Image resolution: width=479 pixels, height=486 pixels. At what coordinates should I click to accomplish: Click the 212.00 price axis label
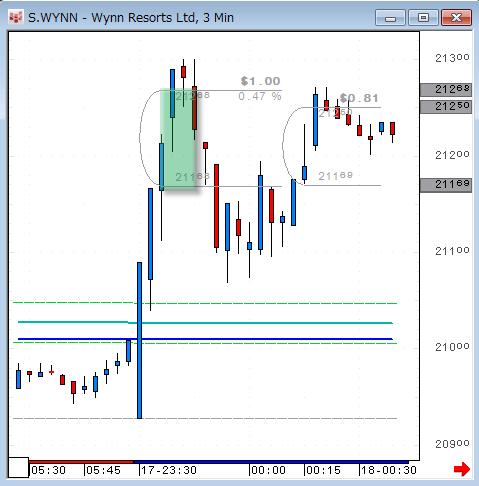[x=452, y=155]
